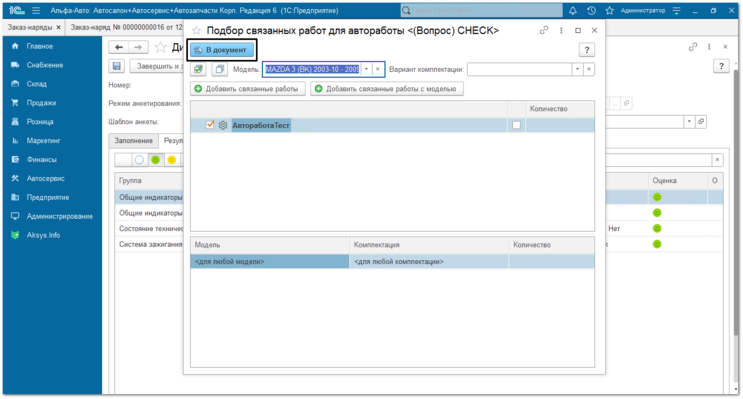
Task: Open help in the dialog
Action: click(587, 50)
